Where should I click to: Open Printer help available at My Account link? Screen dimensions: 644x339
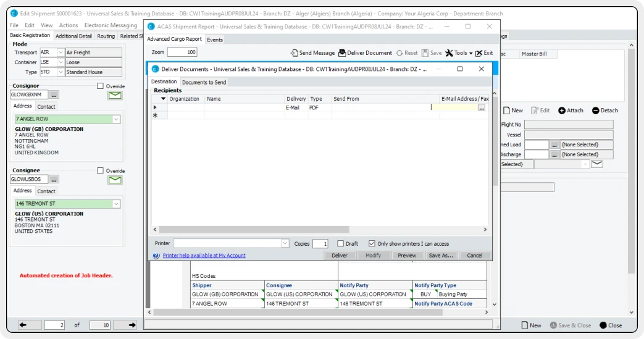[204, 256]
